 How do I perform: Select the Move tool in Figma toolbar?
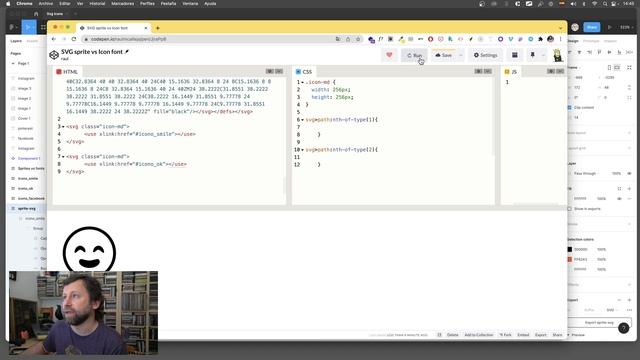[x=28, y=27]
